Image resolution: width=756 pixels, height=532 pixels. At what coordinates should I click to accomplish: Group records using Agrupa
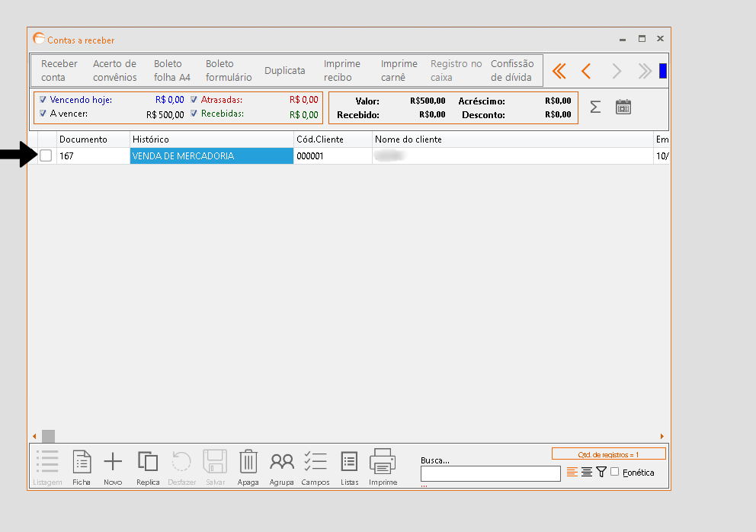[x=281, y=467]
